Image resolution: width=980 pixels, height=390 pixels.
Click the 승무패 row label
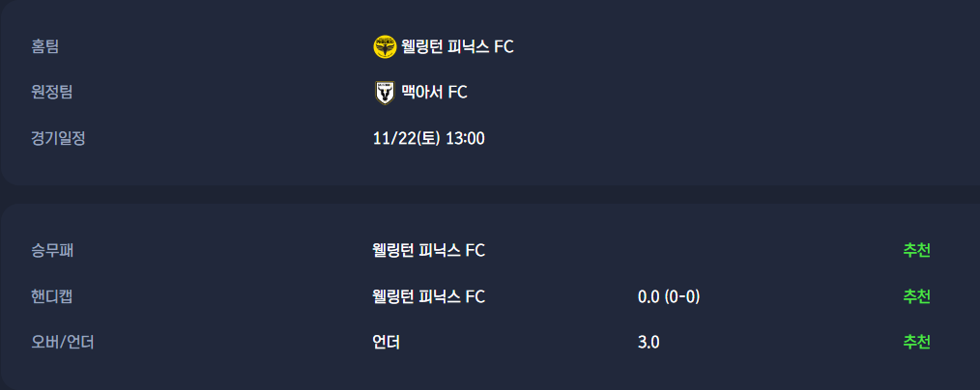52,251
